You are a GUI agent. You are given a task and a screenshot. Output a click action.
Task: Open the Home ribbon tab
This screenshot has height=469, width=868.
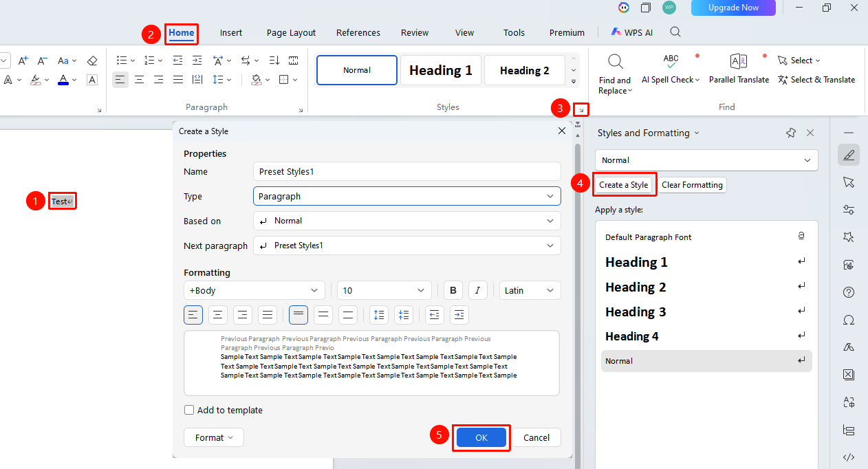182,32
